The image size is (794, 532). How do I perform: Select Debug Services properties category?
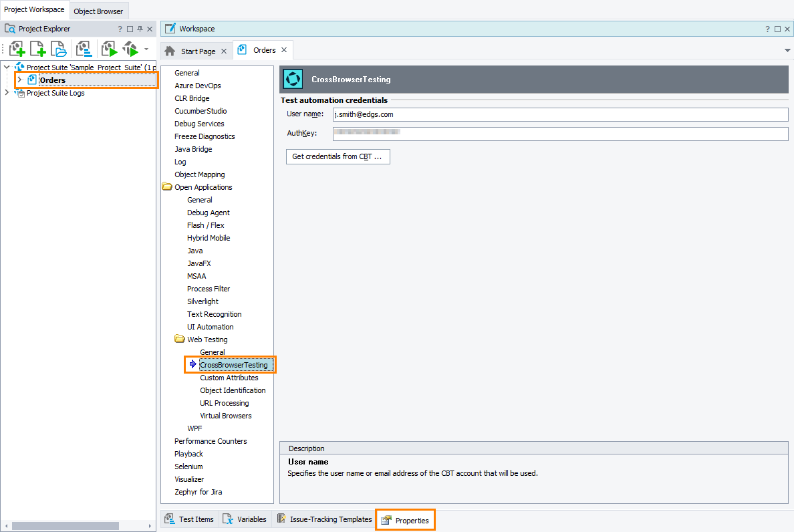click(x=199, y=124)
